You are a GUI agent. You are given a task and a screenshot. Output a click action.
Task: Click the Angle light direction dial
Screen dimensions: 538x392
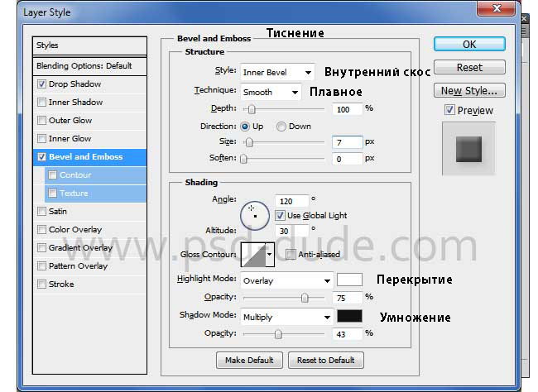(255, 216)
